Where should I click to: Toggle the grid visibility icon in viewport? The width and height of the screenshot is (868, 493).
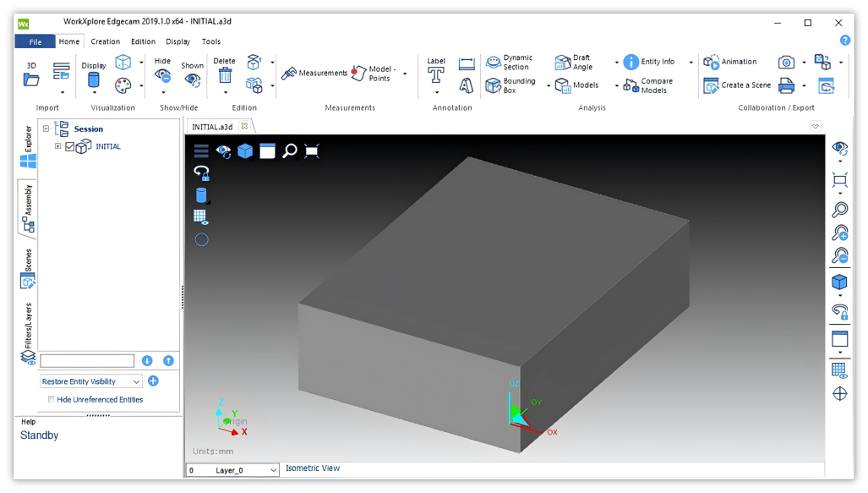201,217
